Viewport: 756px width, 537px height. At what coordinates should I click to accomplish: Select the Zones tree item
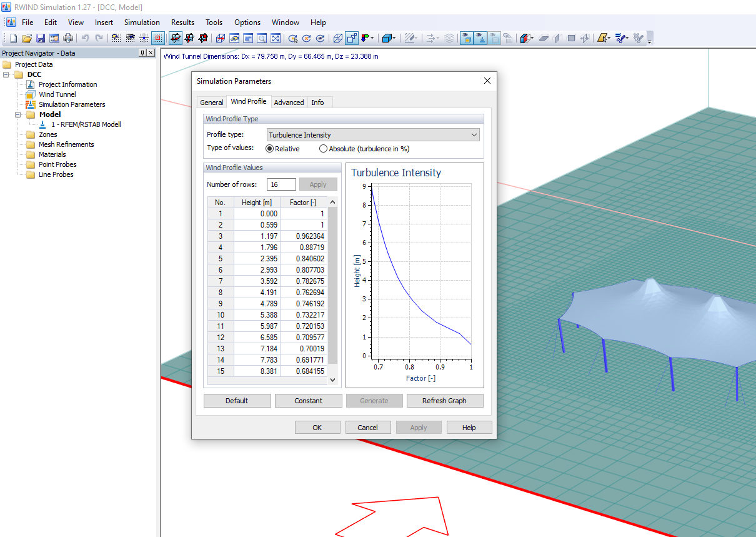click(47, 134)
